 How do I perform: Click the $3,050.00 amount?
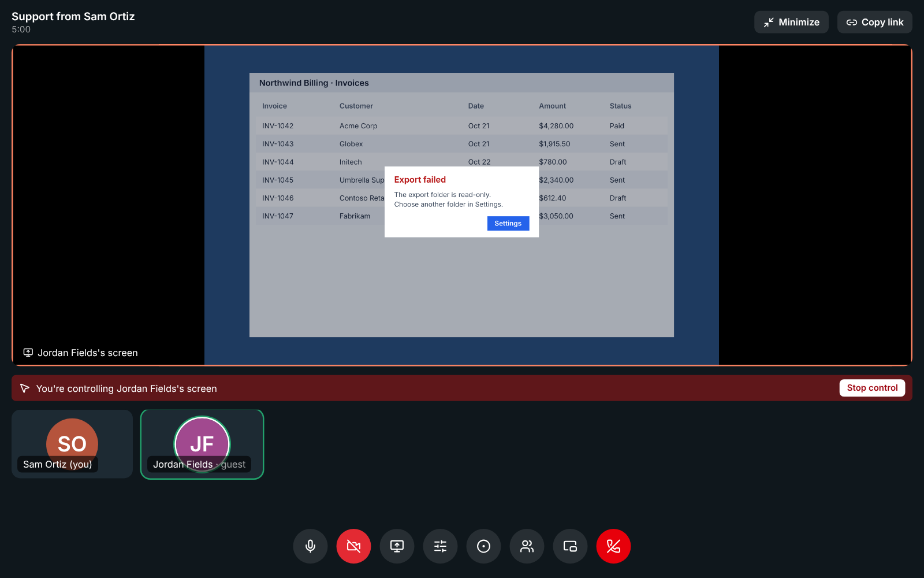(556, 216)
